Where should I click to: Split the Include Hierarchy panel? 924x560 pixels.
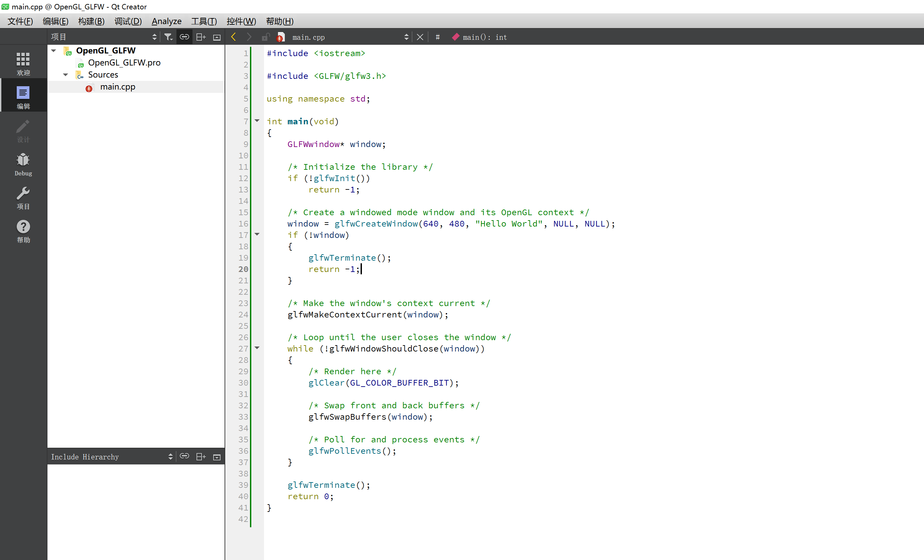201,456
